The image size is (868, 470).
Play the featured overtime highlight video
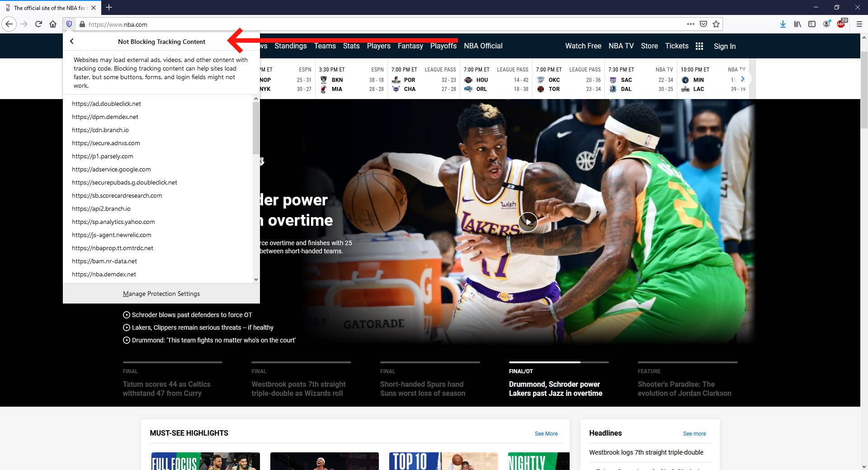pos(528,222)
